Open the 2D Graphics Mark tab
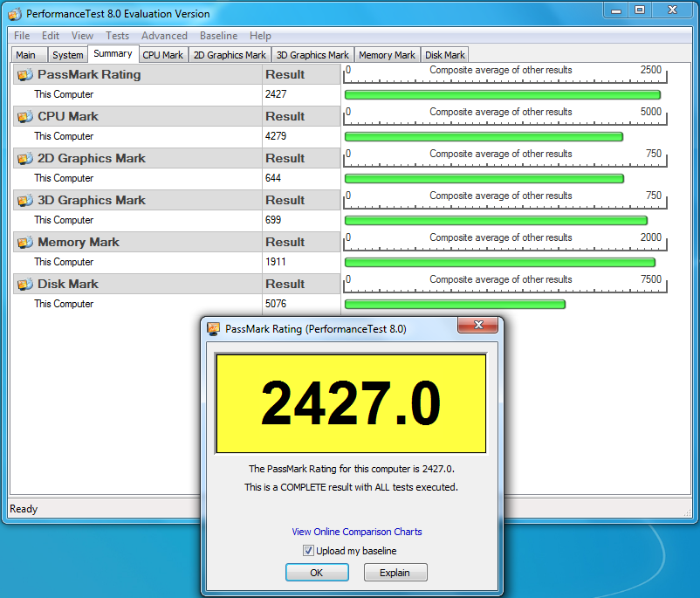The image size is (700, 598). 230,55
